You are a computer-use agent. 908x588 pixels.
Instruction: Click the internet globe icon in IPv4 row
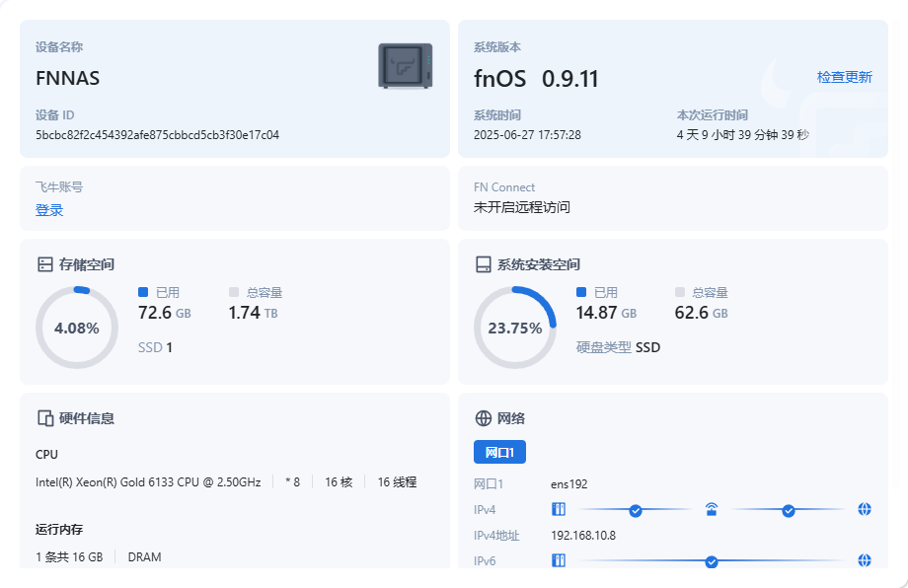pyautogui.click(x=865, y=509)
